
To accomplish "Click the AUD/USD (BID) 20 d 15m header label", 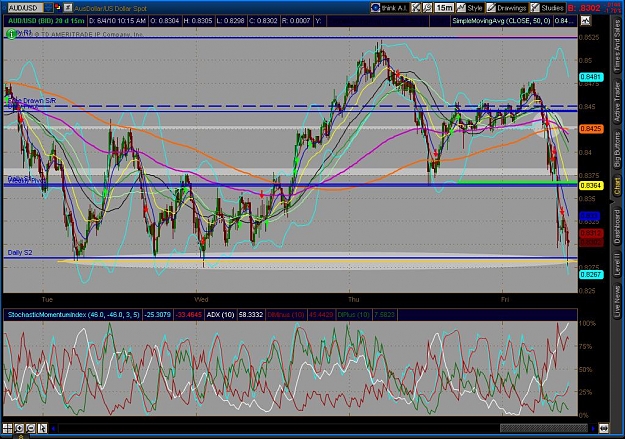I will tap(46, 21).
